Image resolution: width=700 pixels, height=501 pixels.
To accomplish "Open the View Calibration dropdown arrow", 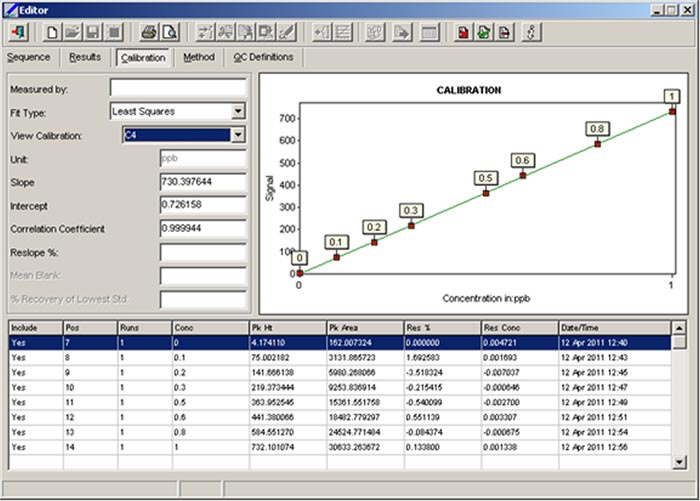I will [x=237, y=135].
